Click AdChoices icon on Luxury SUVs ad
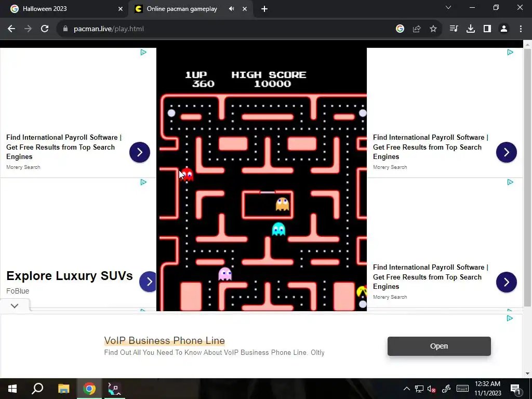Image resolution: width=532 pixels, height=399 pixels. pyautogui.click(x=143, y=182)
